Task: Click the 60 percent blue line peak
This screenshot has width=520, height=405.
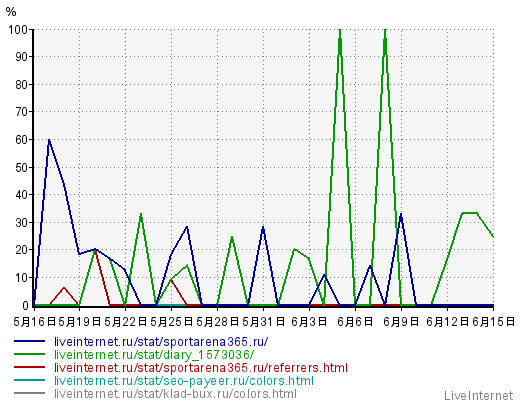Action: [x=49, y=140]
